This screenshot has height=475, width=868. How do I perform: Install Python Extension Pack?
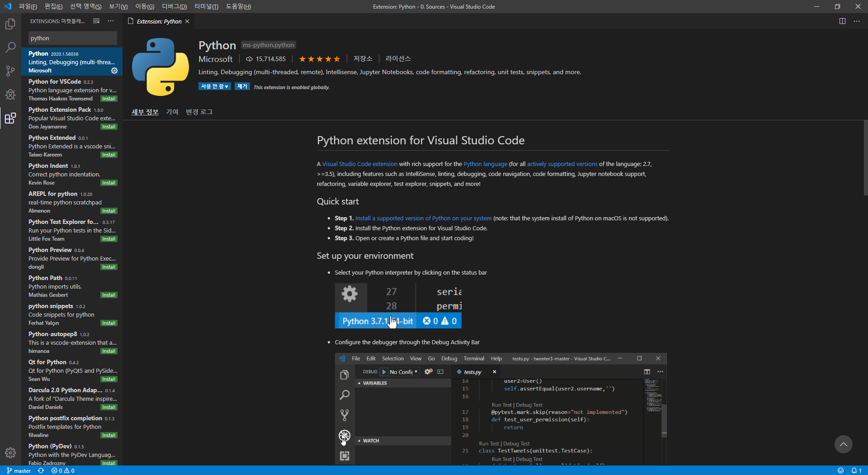pyautogui.click(x=109, y=127)
